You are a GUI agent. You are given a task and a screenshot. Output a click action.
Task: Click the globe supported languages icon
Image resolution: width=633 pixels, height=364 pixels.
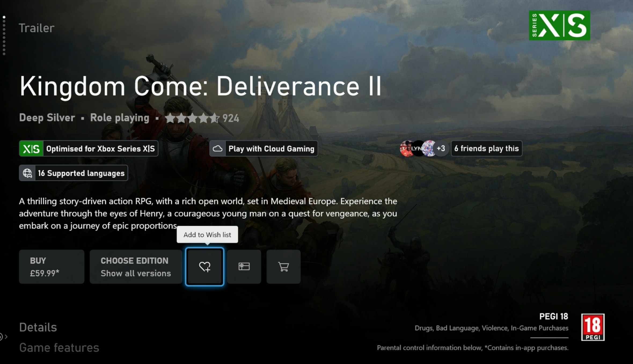[27, 173]
